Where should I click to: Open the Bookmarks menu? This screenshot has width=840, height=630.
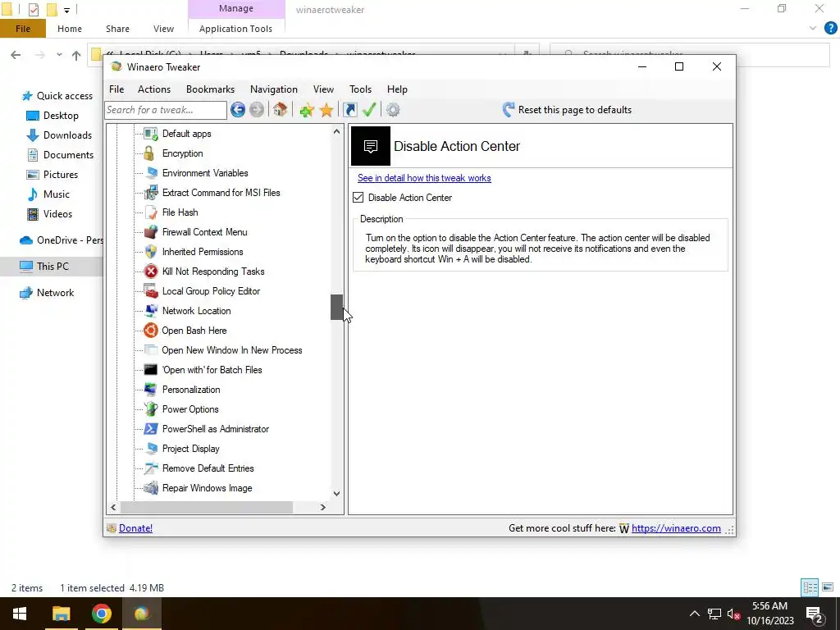[x=211, y=89]
